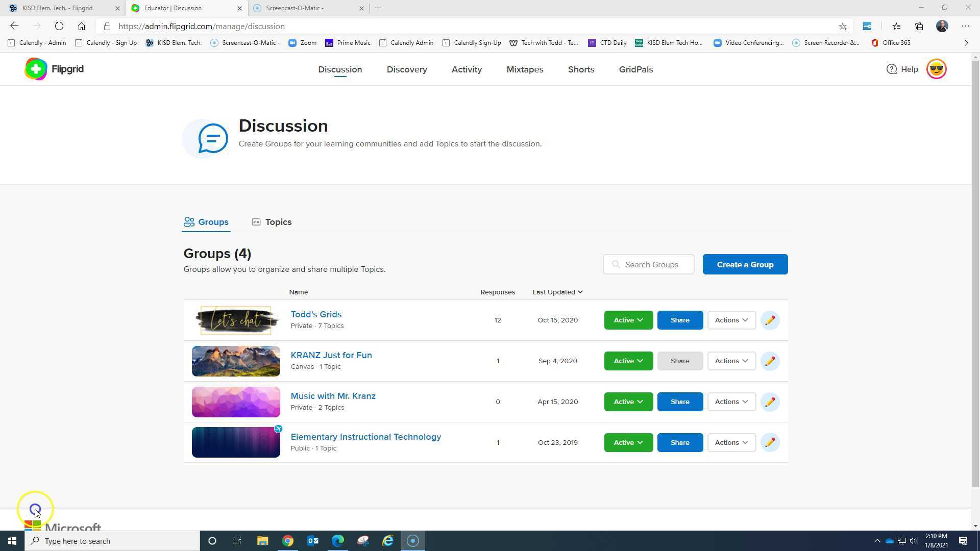Screen dimensions: 980x551
Task: Click the browser back arrow
Action: [x=14, y=26]
